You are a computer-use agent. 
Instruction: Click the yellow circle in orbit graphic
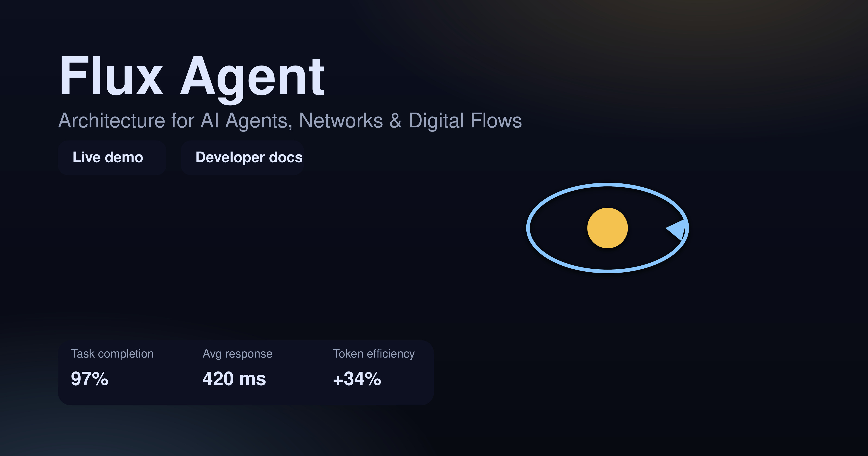tap(607, 228)
